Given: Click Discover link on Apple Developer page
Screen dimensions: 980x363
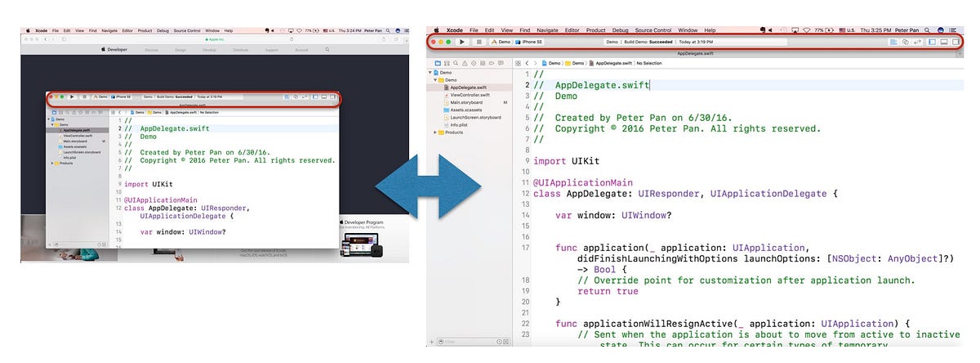Looking at the screenshot, I should (x=151, y=50).
